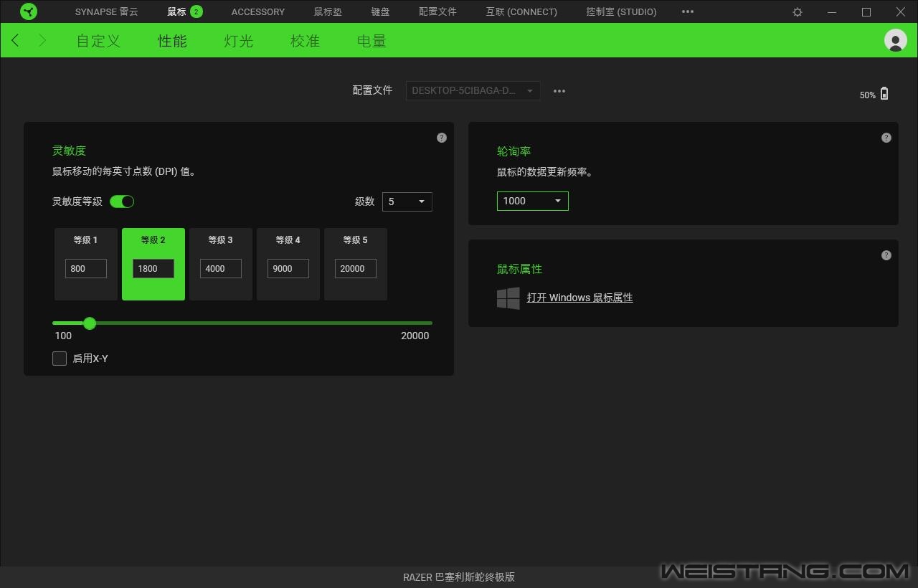Minimize the Synapse window
The image size is (918, 588).
coord(832,12)
